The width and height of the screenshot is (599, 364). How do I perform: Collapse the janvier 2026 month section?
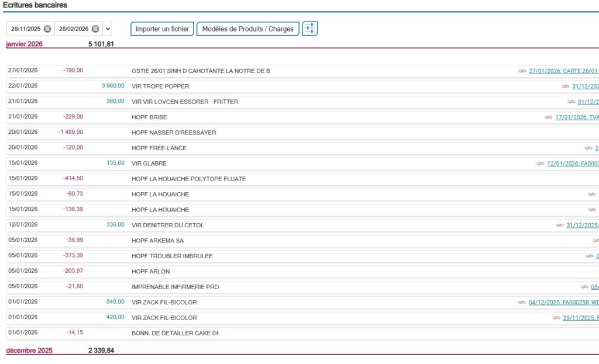click(25, 44)
